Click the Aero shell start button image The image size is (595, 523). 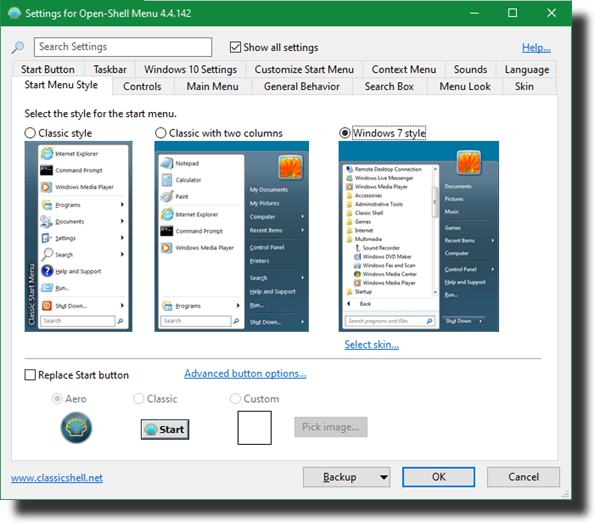[76, 428]
